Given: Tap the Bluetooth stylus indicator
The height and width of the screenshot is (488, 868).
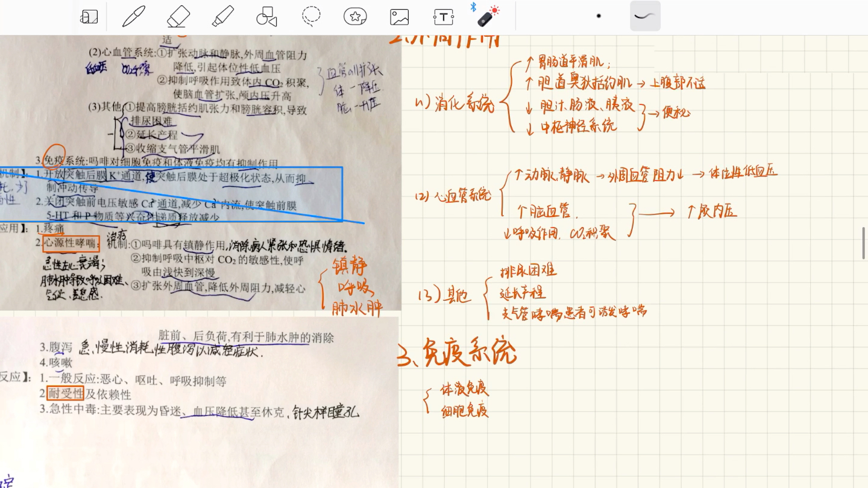Looking at the screenshot, I should click(473, 7).
